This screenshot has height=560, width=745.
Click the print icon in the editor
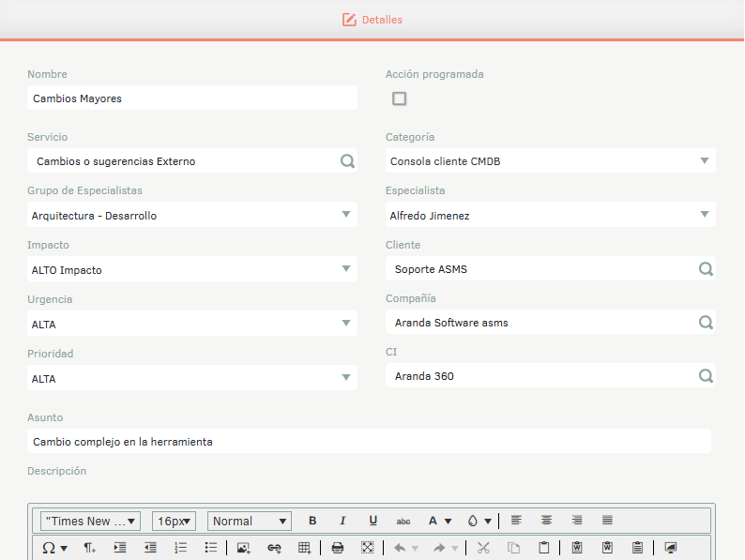point(338,548)
